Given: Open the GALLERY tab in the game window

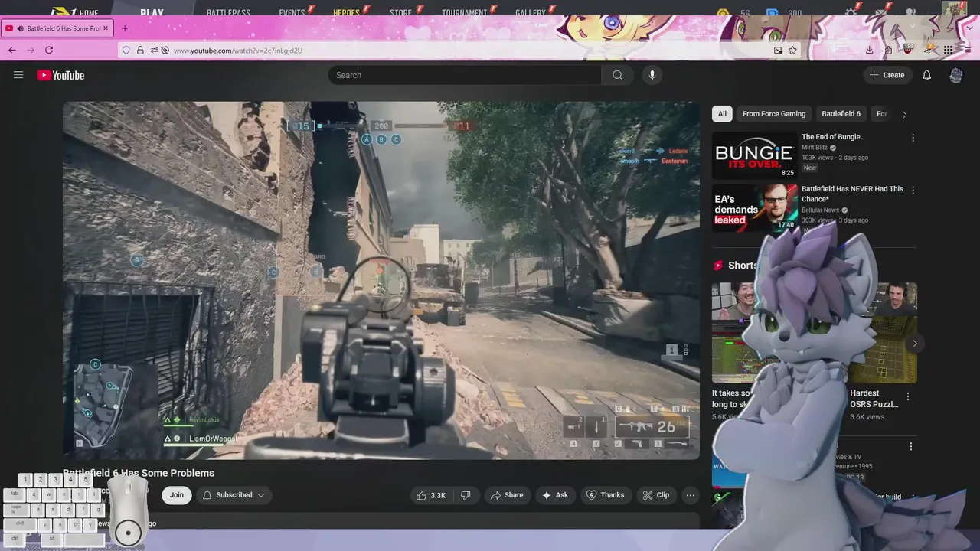Looking at the screenshot, I should (x=531, y=13).
